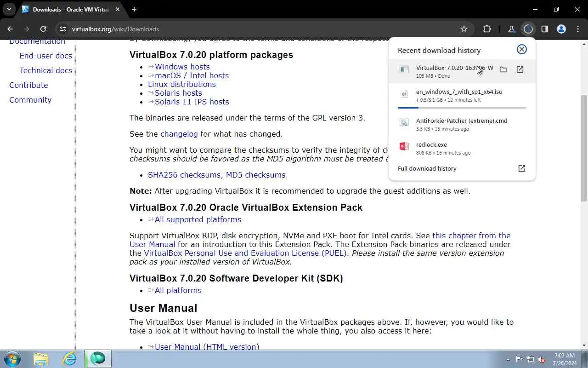This screenshot has height=368, width=588.
Task: Open the macOS / Intel hosts link
Action: pos(192,75)
